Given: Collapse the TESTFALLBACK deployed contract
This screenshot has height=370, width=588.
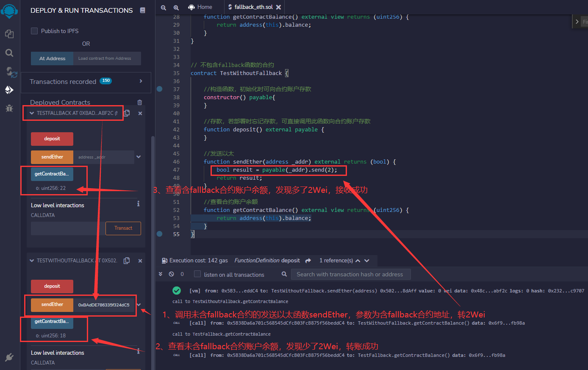Looking at the screenshot, I should point(32,113).
